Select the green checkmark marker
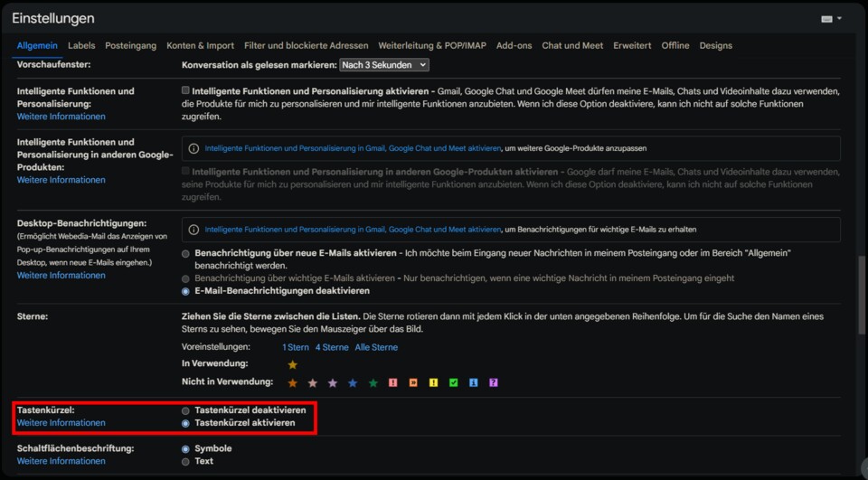This screenshot has height=480, width=868. click(453, 382)
